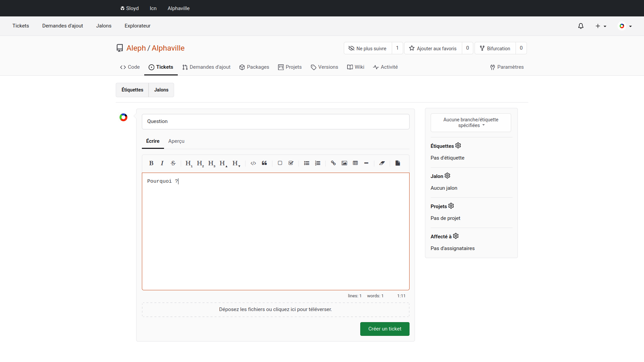Insert an image via toolbar icon
The image size is (644, 362).
coord(344,163)
